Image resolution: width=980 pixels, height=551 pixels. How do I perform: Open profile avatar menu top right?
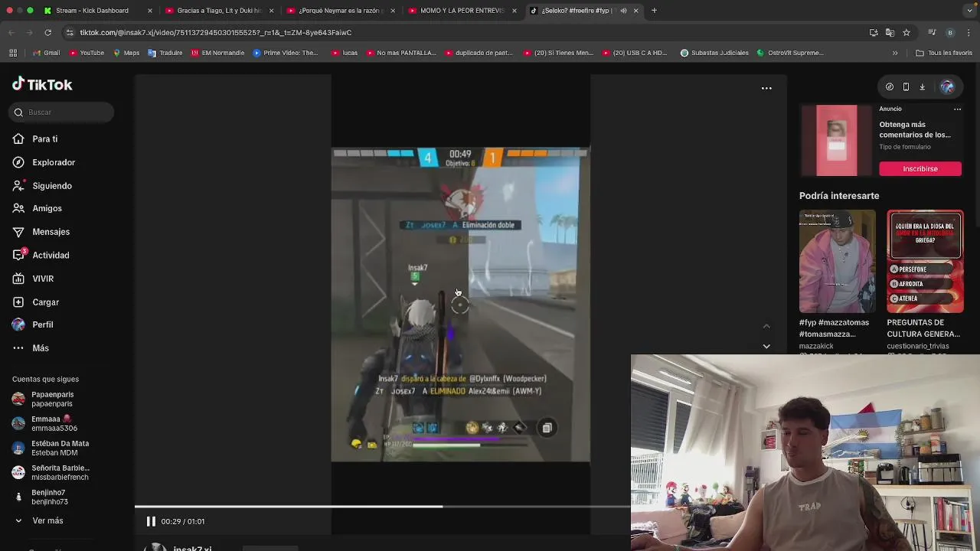tap(947, 87)
